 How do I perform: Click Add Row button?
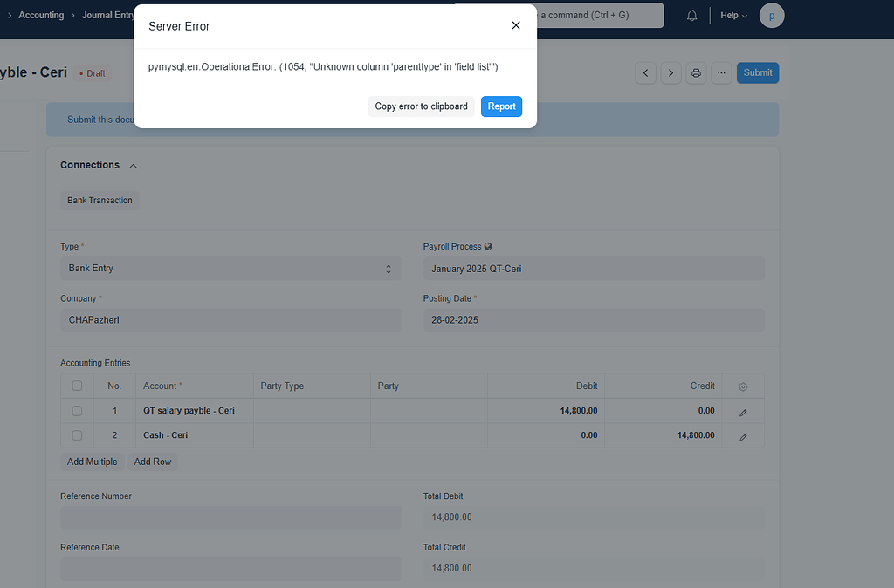pyautogui.click(x=153, y=462)
